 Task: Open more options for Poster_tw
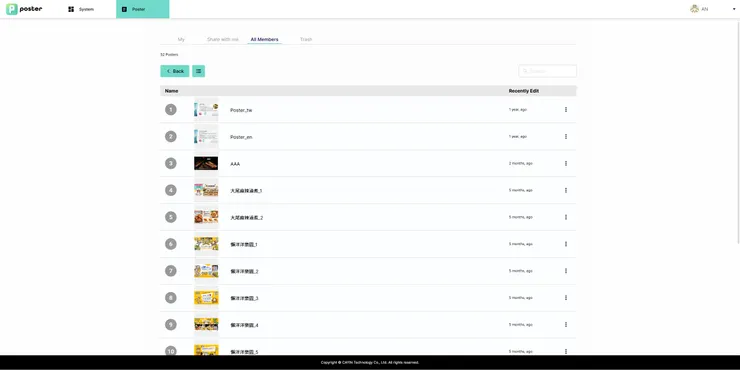566,109
